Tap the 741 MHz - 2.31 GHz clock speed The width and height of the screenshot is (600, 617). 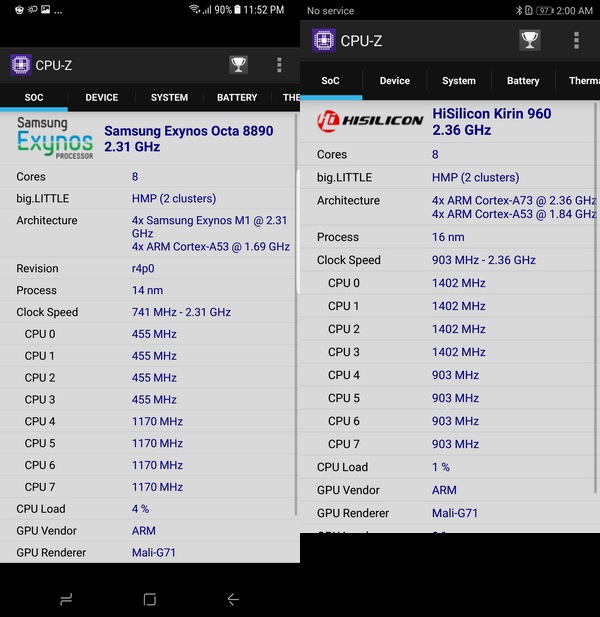point(181,312)
